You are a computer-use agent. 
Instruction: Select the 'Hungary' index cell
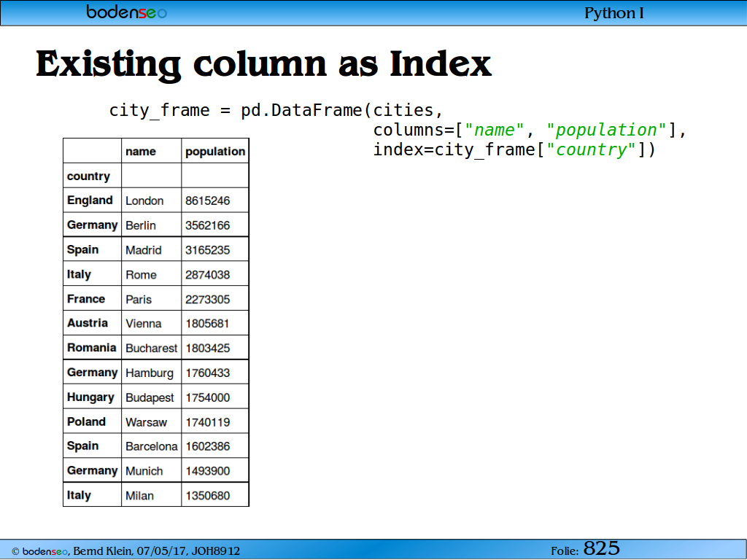pos(93,397)
